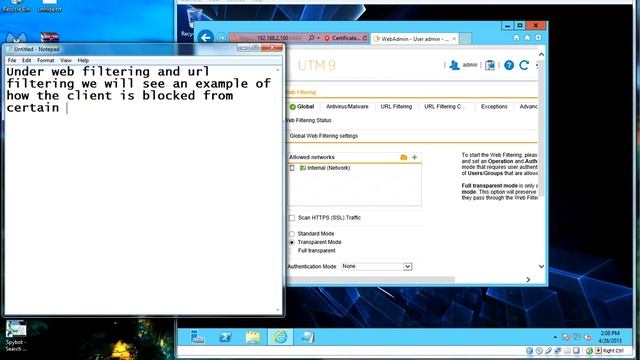Enable Scan HTTPS (SSL) Traffic checkbox

(292, 218)
